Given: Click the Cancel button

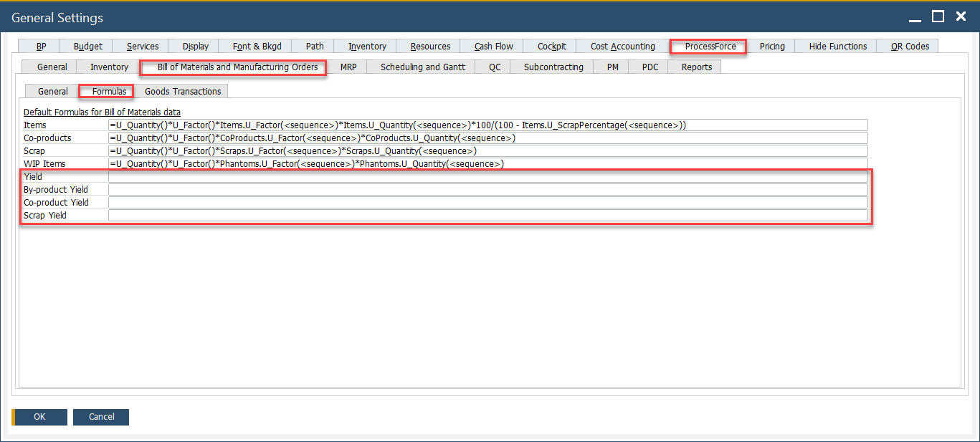Looking at the screenshot, I should click(101, 417).
